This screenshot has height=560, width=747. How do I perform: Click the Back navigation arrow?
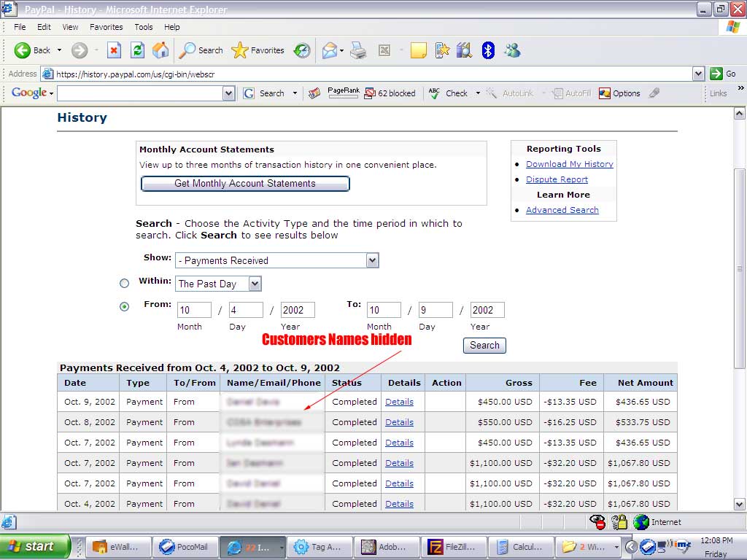(x=23, y=50)
